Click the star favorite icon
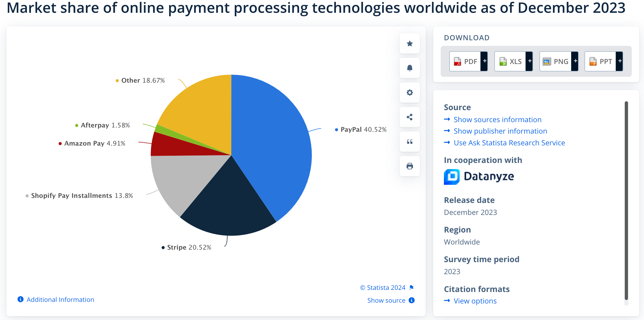This screenshot has width=644, height=320. click(x=410, y=43)
